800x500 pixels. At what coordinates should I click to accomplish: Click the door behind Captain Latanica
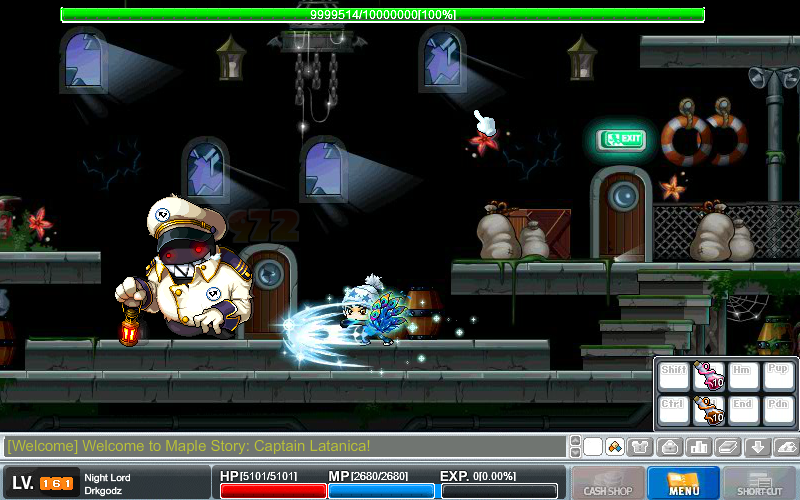(269, 291)
